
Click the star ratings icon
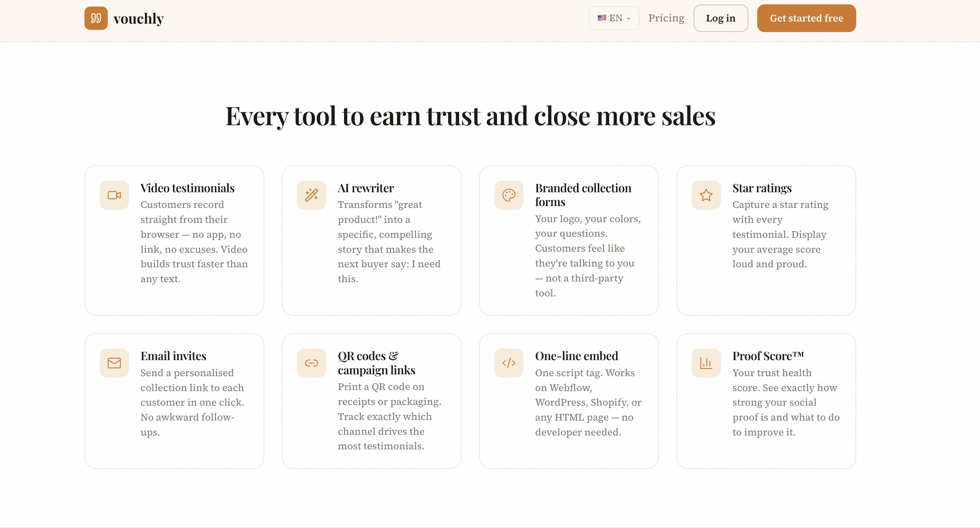[x=706, y=195]
